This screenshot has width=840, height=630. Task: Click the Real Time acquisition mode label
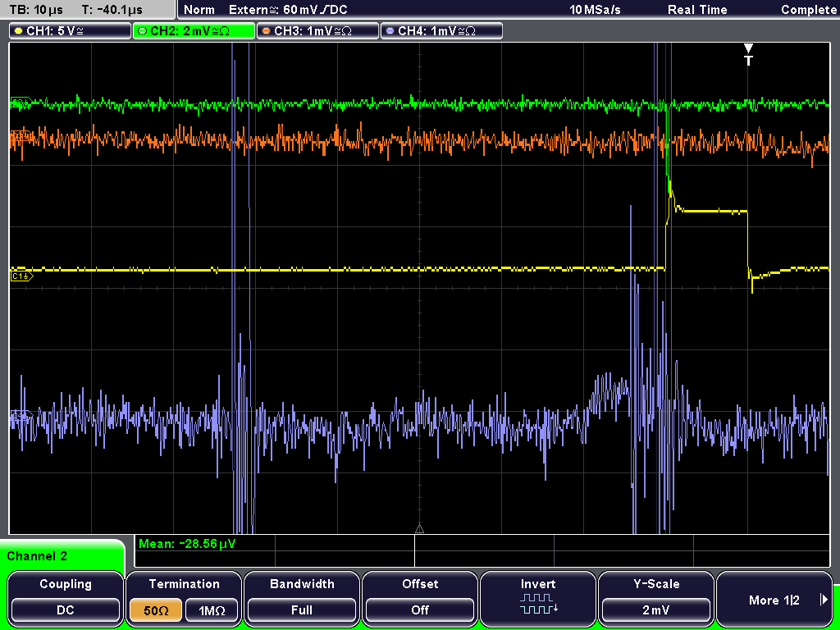697,10
